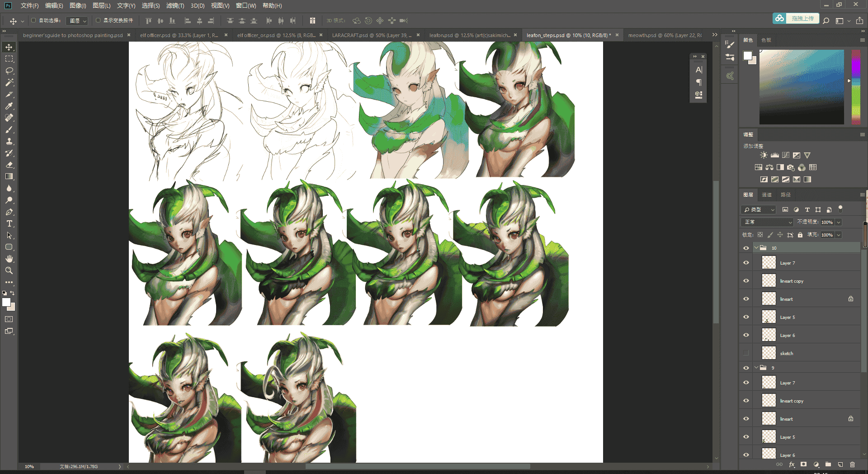This screenshot has width=868, height=474.
Task: Select the Horizontal Type tool
Action: tap(9, 223)
